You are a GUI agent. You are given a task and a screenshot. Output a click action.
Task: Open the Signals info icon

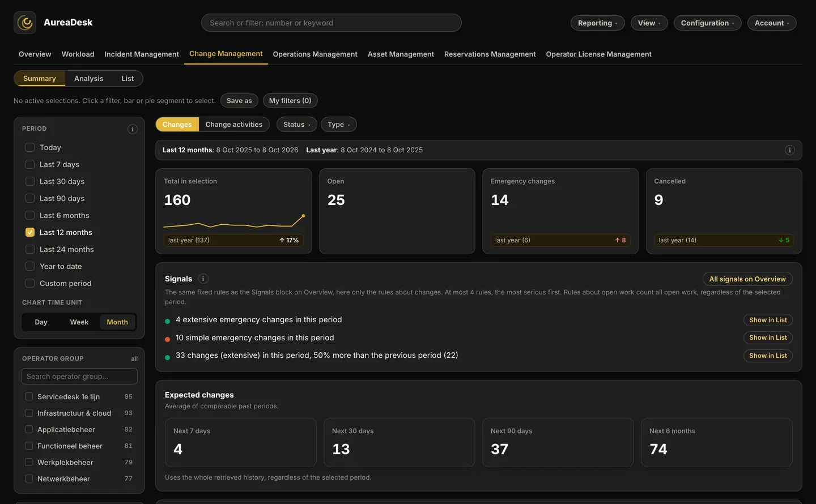tap(203, 279)
